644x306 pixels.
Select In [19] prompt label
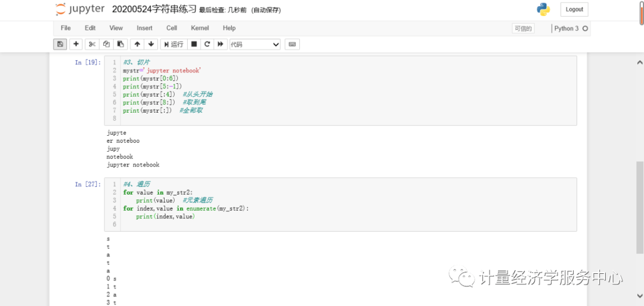pyautogui.click(x=88, y=63)
